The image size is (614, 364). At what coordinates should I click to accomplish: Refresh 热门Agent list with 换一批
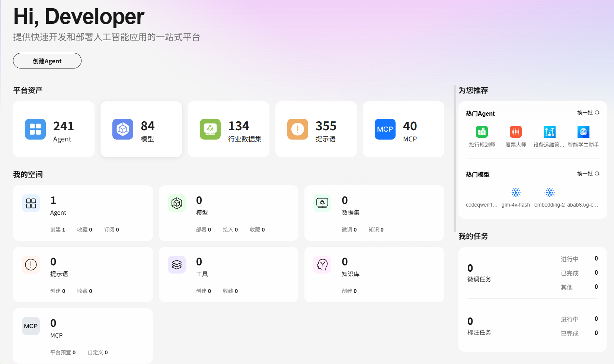[588, 113]
